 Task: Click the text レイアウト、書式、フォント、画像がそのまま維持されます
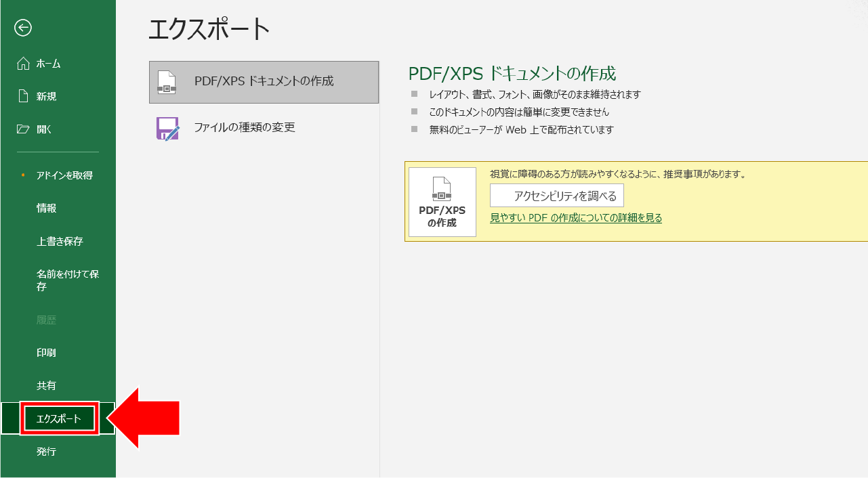[x=535, y=95]
